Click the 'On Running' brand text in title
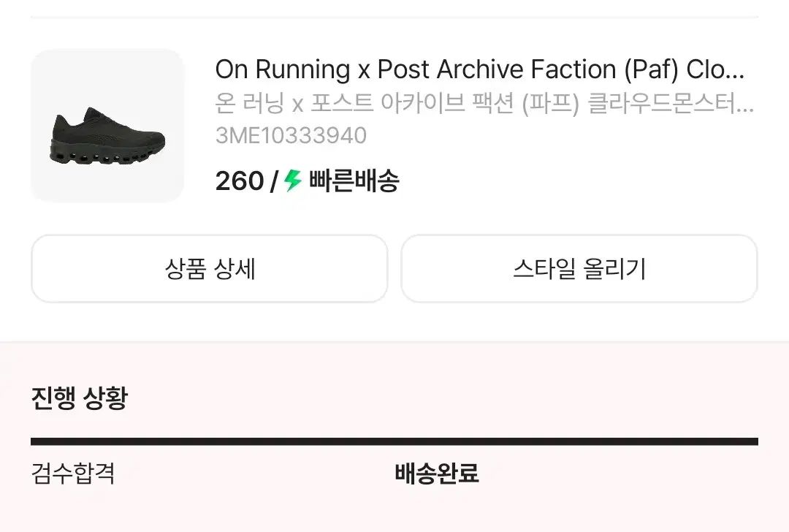This screenshot has height=532, width=789. (283, 69)
